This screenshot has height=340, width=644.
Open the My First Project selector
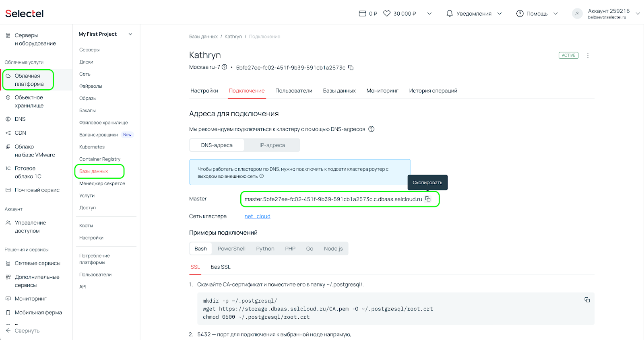105,34
